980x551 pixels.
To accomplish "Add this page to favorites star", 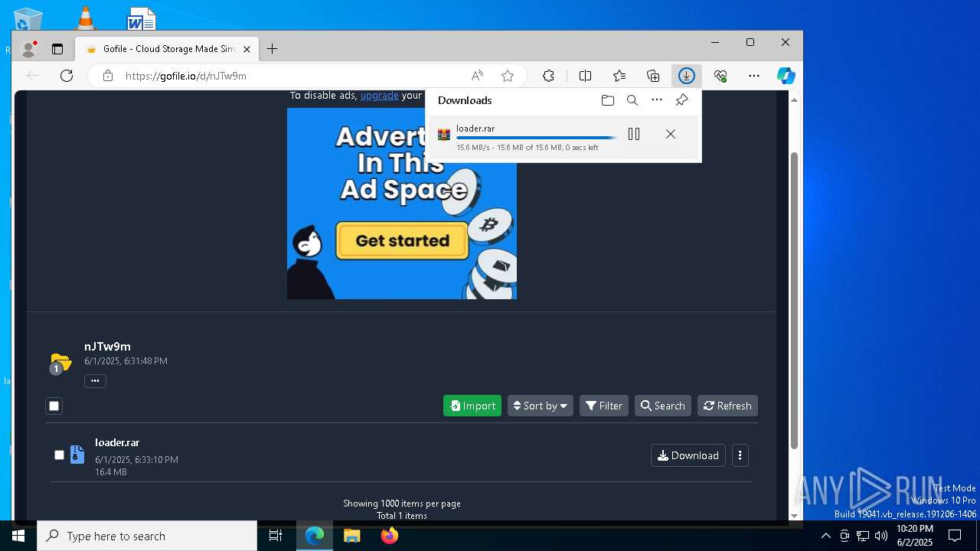I will pyautogui.click(x=508, y=76).
